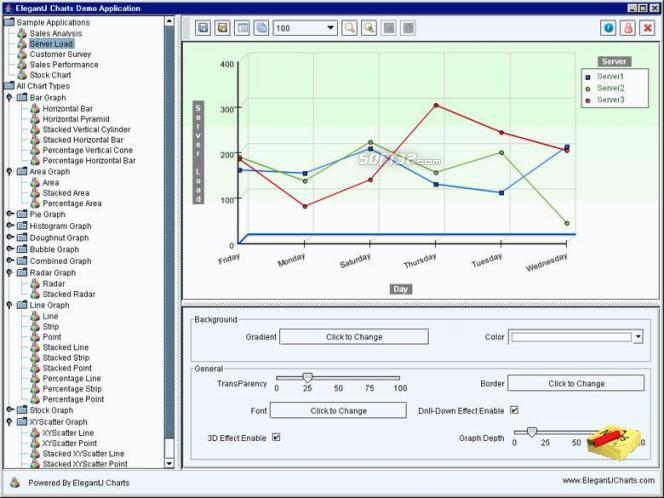The width and height of the screenshot is (664, 498).
Task: Click the zoom out magnifier icon
Action: [369, 28]
